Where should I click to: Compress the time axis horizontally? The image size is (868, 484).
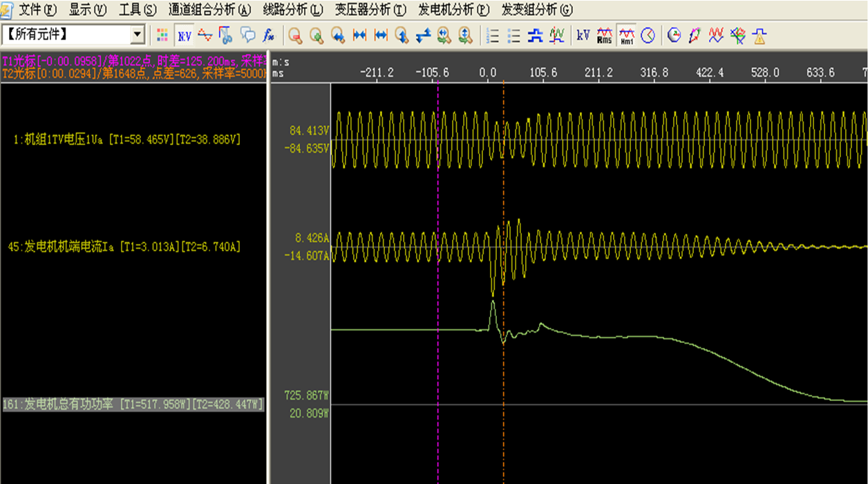tap(359, 35)
